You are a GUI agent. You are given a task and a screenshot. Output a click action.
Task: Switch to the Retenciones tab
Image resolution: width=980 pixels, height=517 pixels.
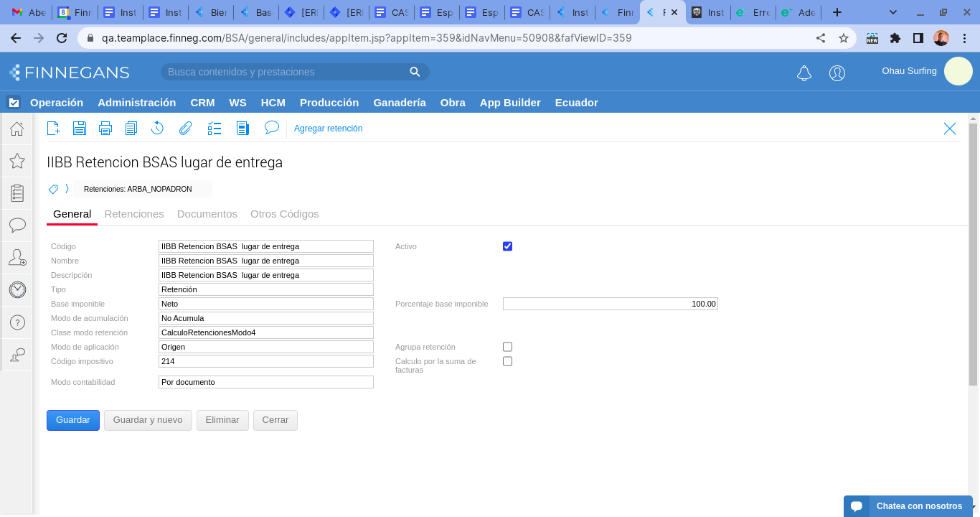coord(134,214)
